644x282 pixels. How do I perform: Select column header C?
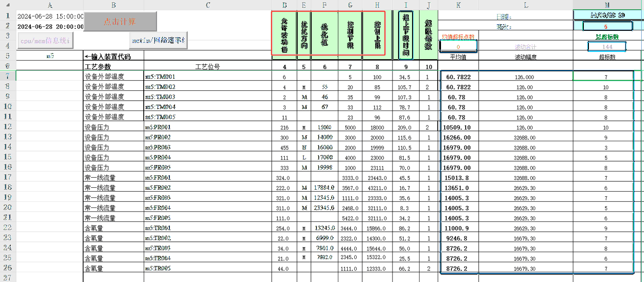(x=208, y=5)
